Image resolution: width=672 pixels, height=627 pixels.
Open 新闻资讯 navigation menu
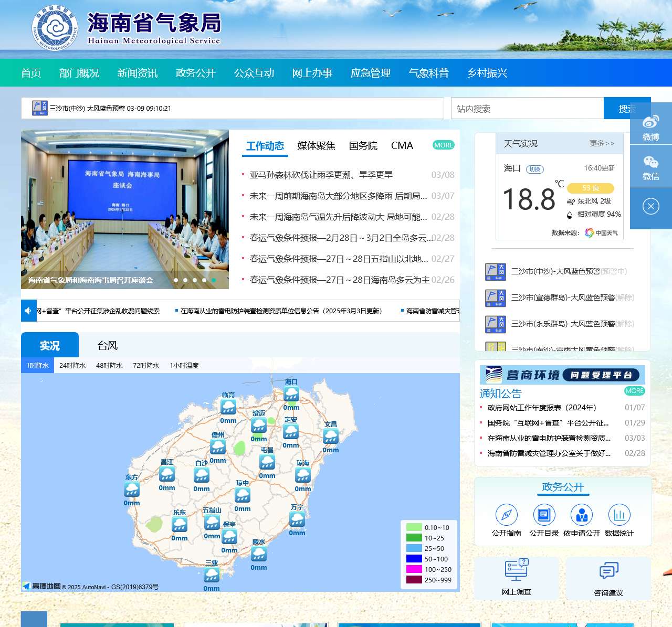coord(138,73)
